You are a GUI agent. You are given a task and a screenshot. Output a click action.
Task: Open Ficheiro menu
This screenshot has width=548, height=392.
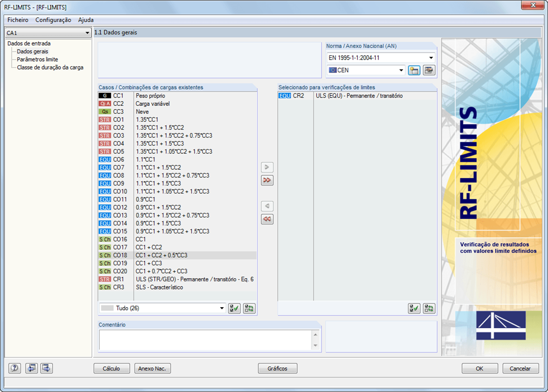18,20
